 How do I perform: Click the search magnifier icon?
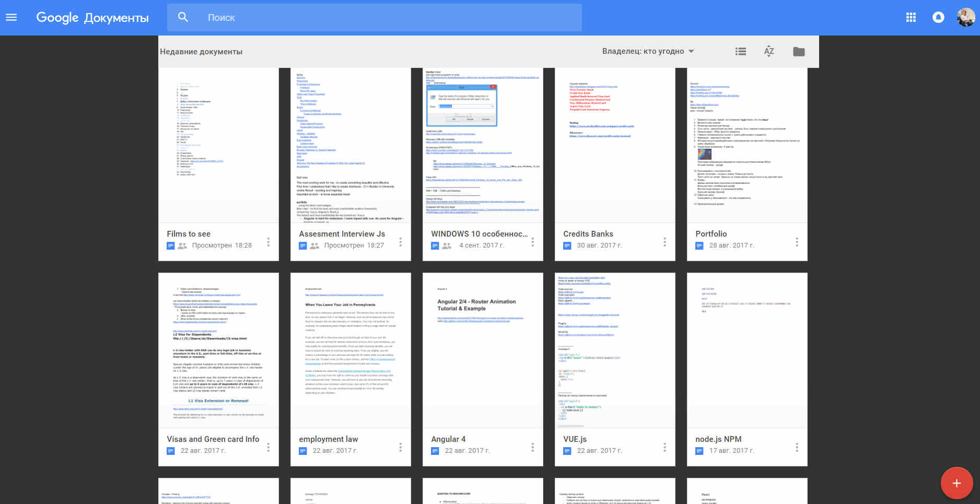(x=183, y=17)
